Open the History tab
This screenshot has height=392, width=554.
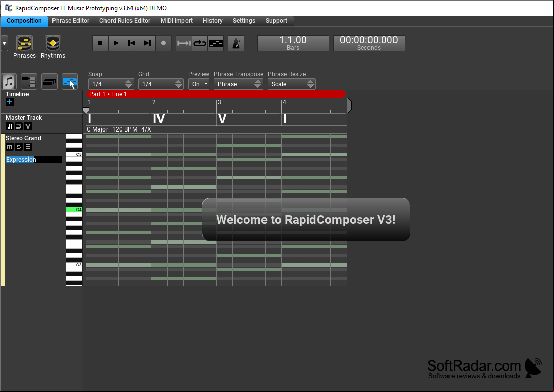213,21
